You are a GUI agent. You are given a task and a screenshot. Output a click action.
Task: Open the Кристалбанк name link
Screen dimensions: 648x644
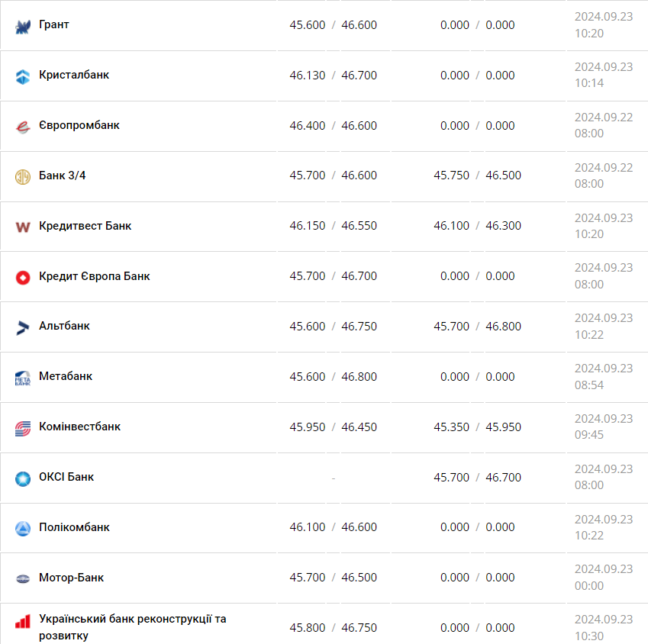[x=74, y=76]
